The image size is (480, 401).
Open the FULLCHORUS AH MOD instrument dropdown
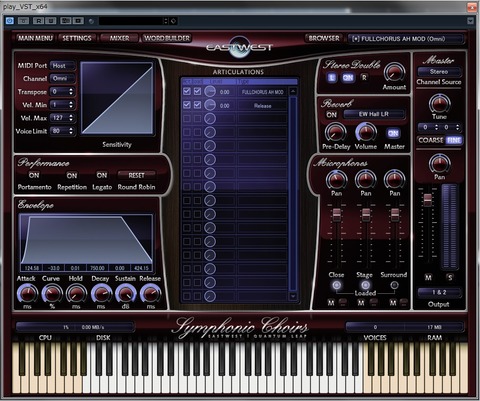(x=406, y=39)
